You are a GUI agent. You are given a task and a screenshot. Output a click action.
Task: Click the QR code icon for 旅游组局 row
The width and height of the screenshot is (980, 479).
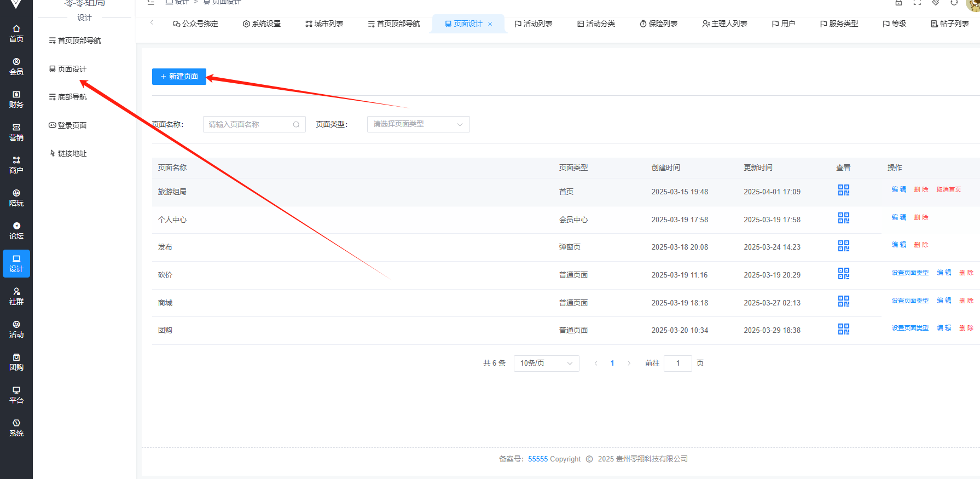(x=843, y=190)
